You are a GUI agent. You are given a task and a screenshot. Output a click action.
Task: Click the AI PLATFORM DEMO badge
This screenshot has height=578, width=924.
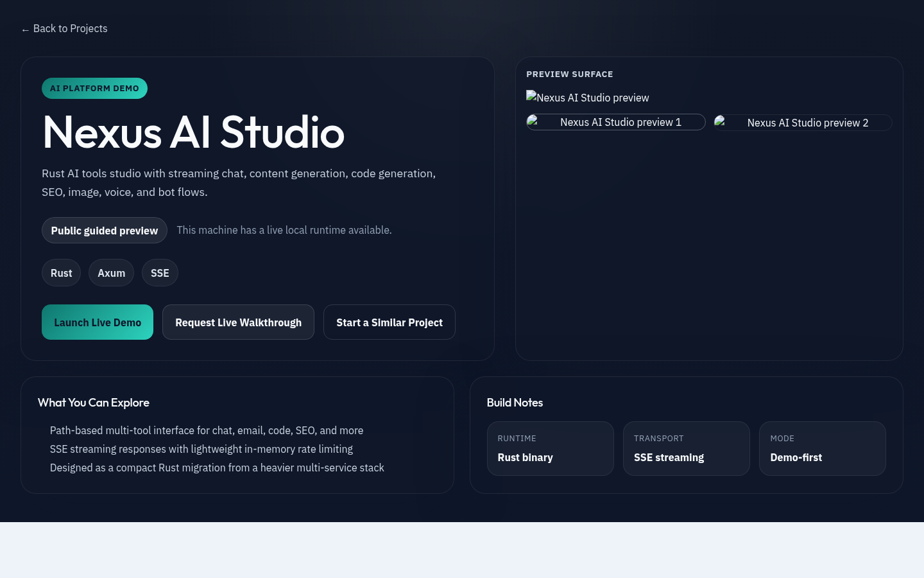(x=94, y=88)
